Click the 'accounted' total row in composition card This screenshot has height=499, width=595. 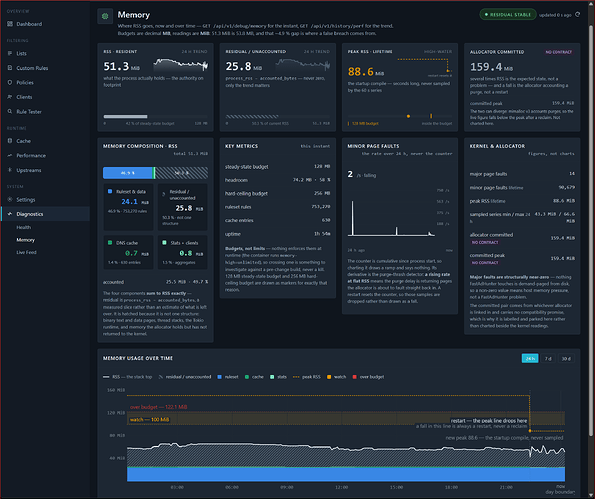pos(155,282)
